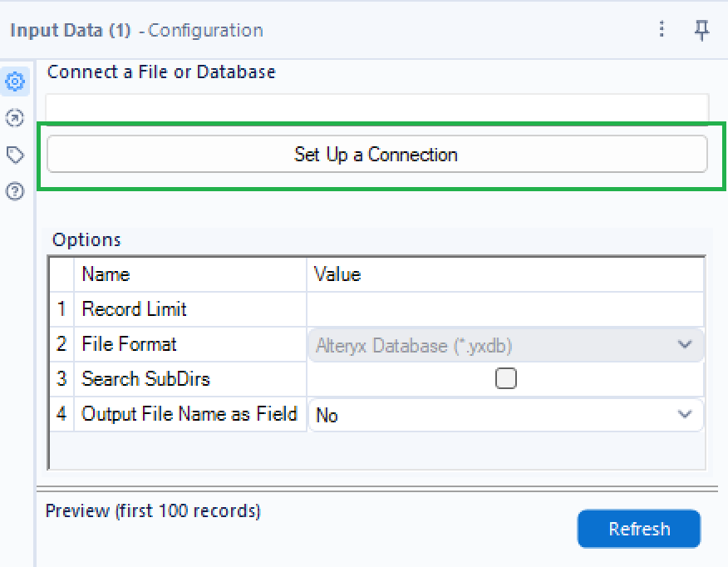Switch to the Navigation arrow tab
This screenshot has height=567, width=728.
point(15,118)
